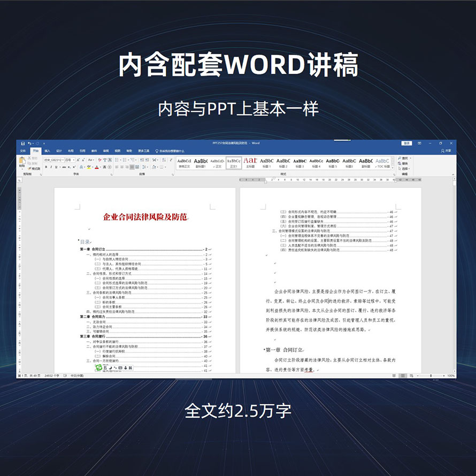This screenshot has height=476, width=476.
Task: Open the 文件 (File) tab
Action: [x=23, y=151]
